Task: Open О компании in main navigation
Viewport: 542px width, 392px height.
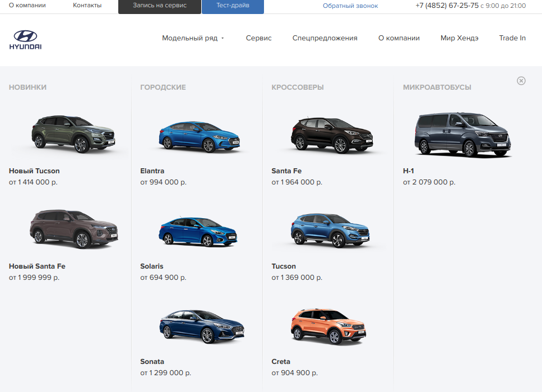Action: pyautogui.click(x=399, y=38)
